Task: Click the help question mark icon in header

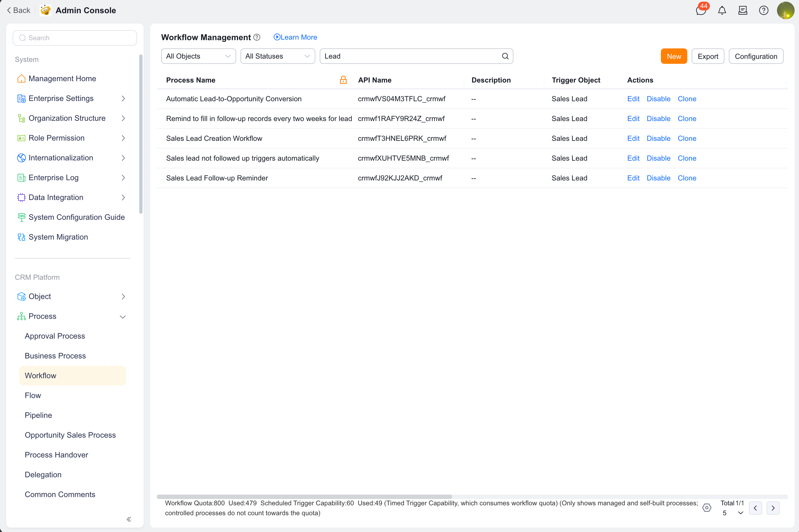Action: [764, 10]
